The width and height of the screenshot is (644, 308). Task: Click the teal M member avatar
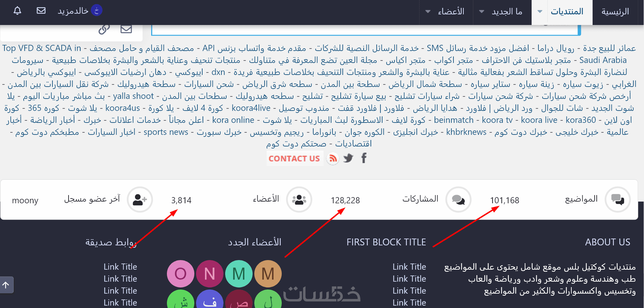(239, 274)
